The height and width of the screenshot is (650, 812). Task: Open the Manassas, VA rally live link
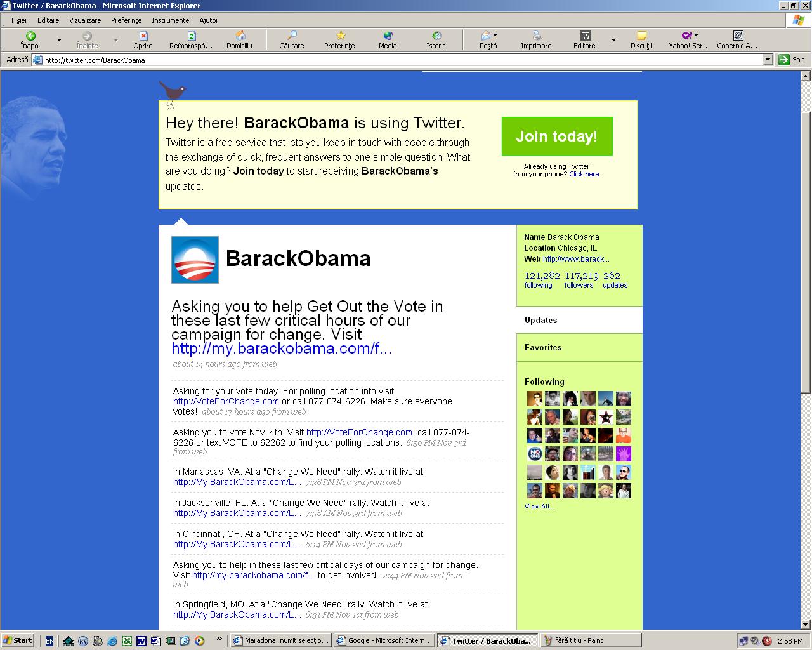[237, 482]
